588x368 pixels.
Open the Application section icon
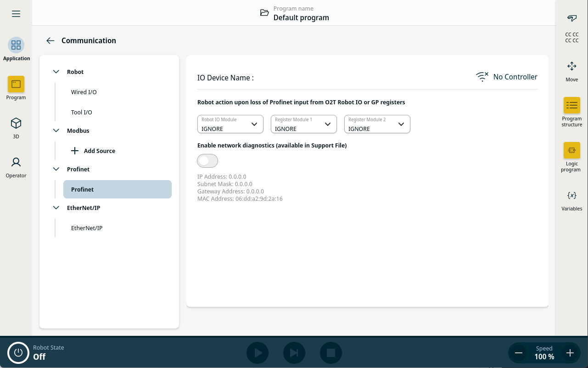(16, 45)
